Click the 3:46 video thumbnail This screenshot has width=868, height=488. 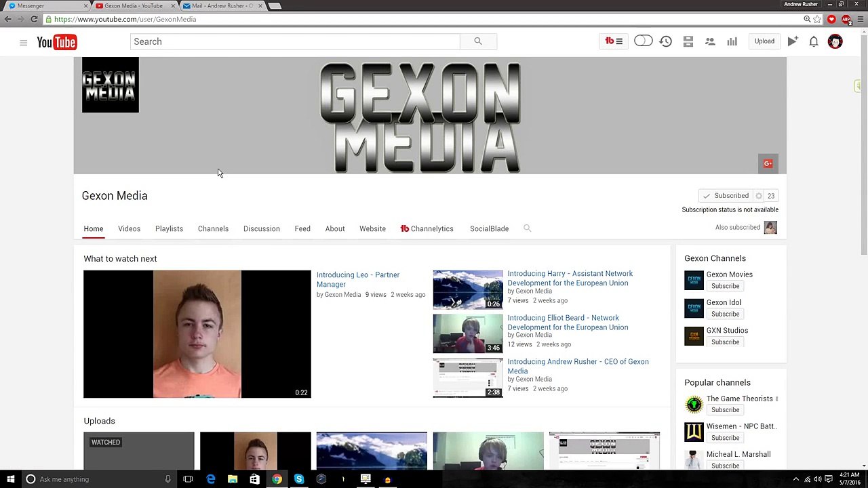point(468,333)
